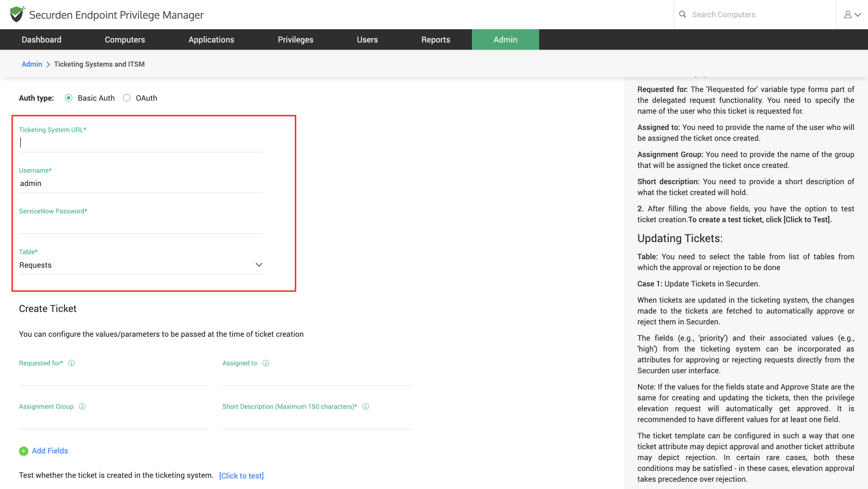Click the Username field with admin

(x=141, y=183)
